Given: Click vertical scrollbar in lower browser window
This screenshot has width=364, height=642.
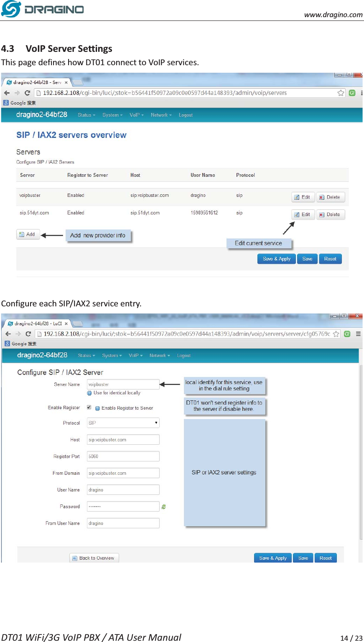Looking at the screenshot, I should point(361,451).
